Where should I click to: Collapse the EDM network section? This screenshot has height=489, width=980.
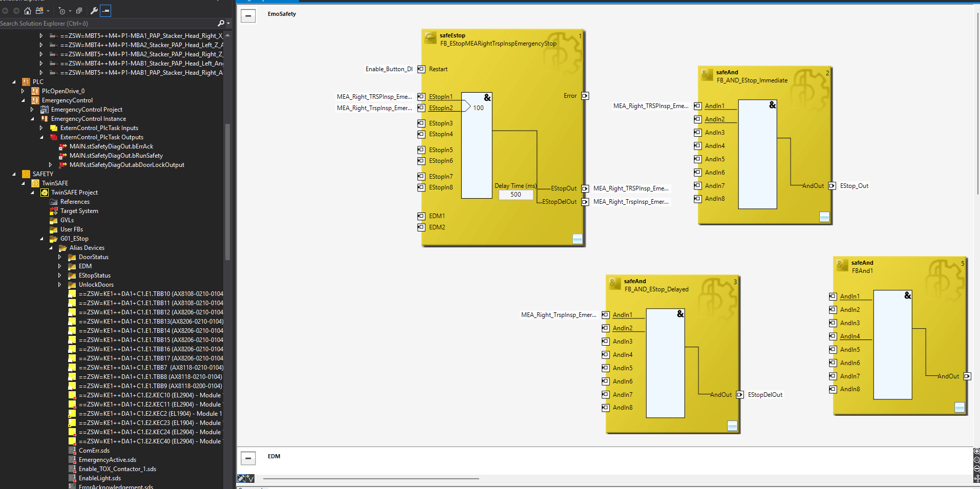(x=248, y=458)
